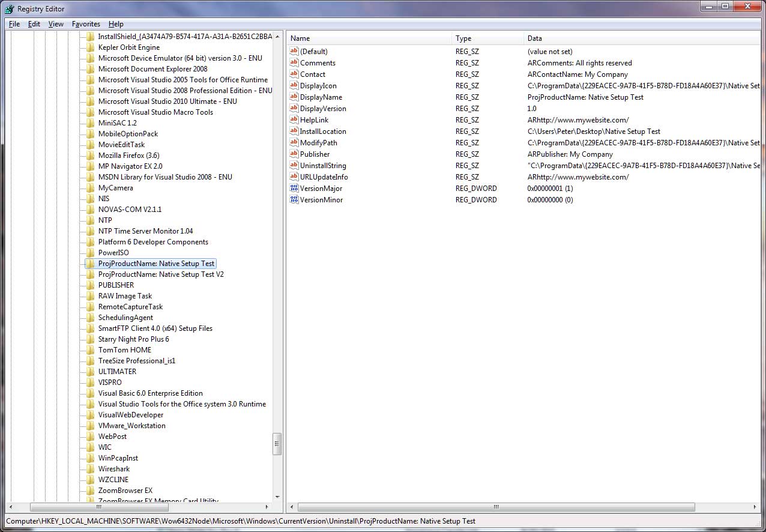766x532 pixels.
Task: Select the Visual Basic 6.0 Enterprise Edition key
Action: (x=150, y=393)
